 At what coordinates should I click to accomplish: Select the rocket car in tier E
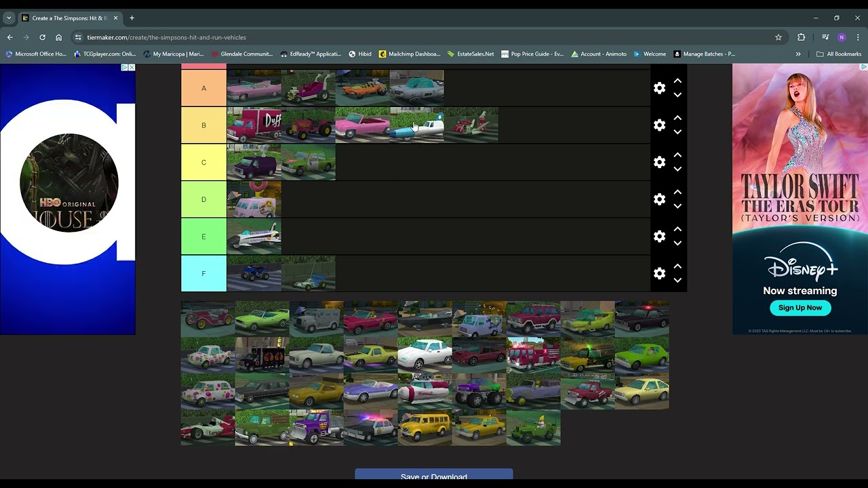tap(254, 237)
